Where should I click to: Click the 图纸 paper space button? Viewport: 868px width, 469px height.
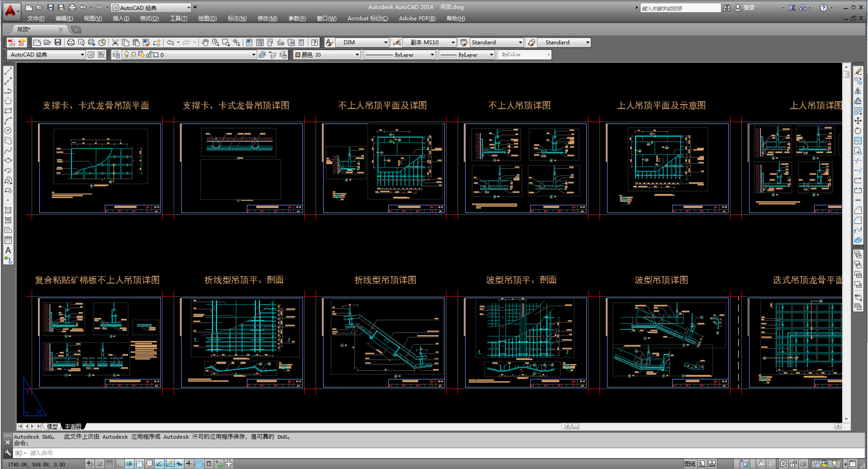690,464
